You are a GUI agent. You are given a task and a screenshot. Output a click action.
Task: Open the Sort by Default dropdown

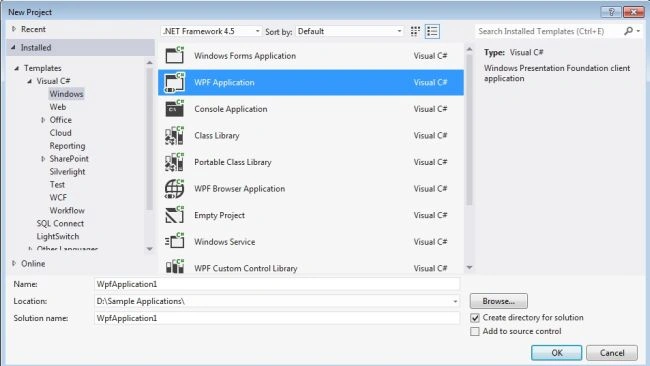coord(349,31)
